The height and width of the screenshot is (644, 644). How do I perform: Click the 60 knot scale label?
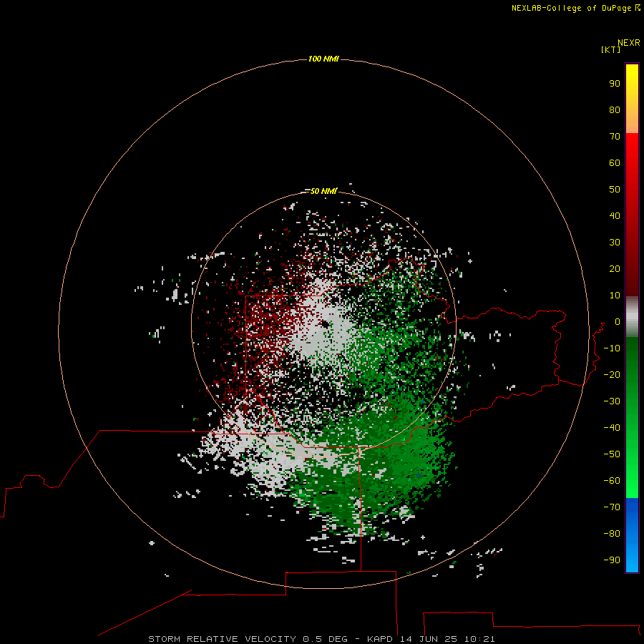pyautogui.click(x=615, y=162)
